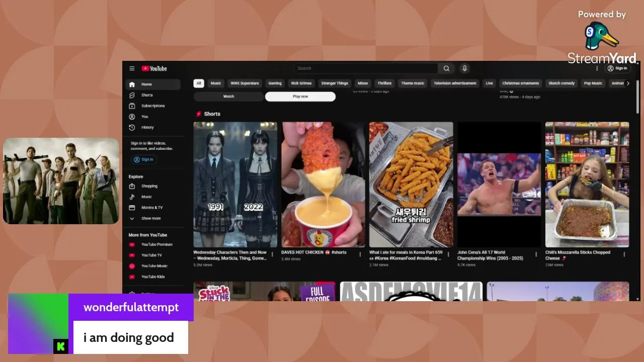Open Shorts from the sidebar
The height and width of the screenshot is (362, 644).
(152, 95)
